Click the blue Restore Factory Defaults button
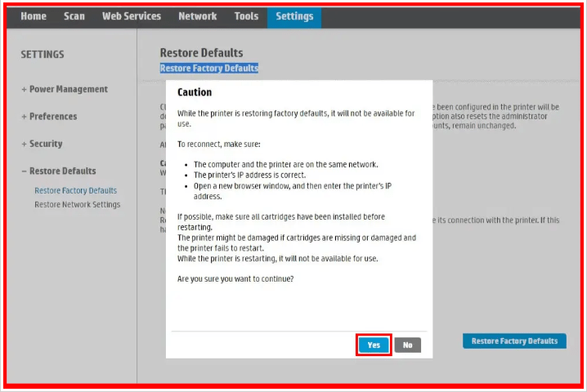The image size is (587, 392). coord(514,341)
